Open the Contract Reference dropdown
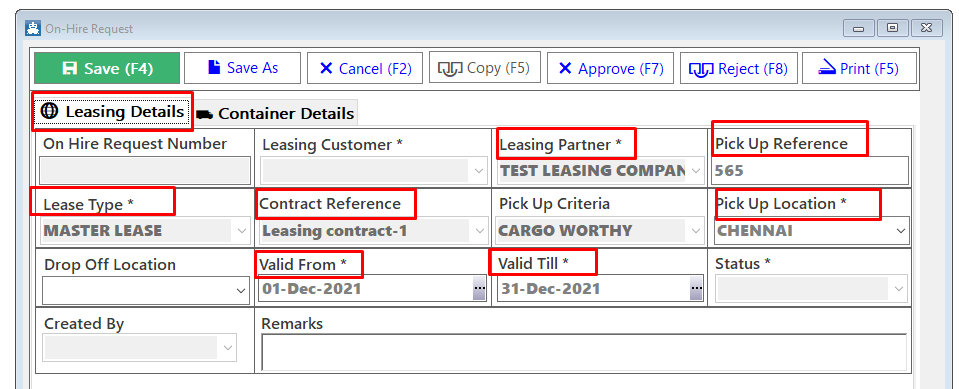The height and width of the screenshot is (389, 959). pos(374,231)
